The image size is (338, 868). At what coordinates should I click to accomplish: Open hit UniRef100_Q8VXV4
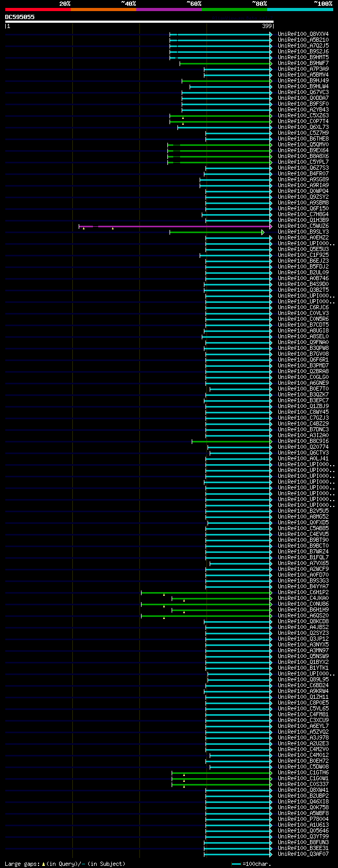tap(303, 34)
